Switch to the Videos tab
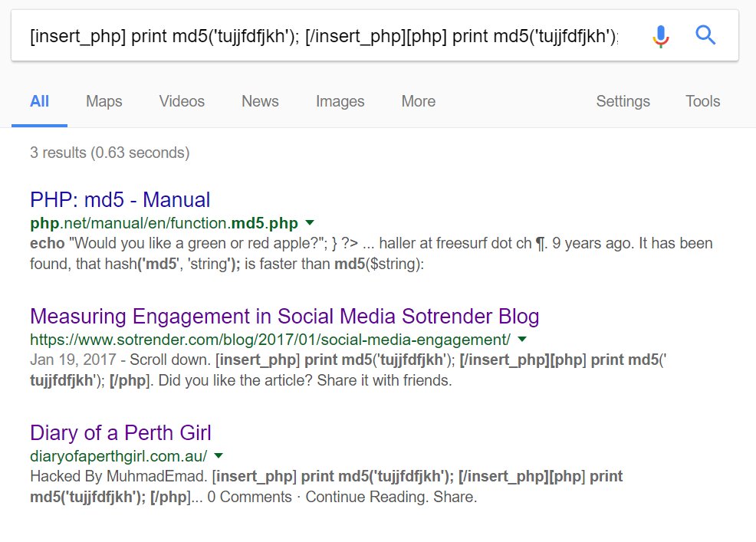Screen dimensions: 756x542 [x=182, y=101]
